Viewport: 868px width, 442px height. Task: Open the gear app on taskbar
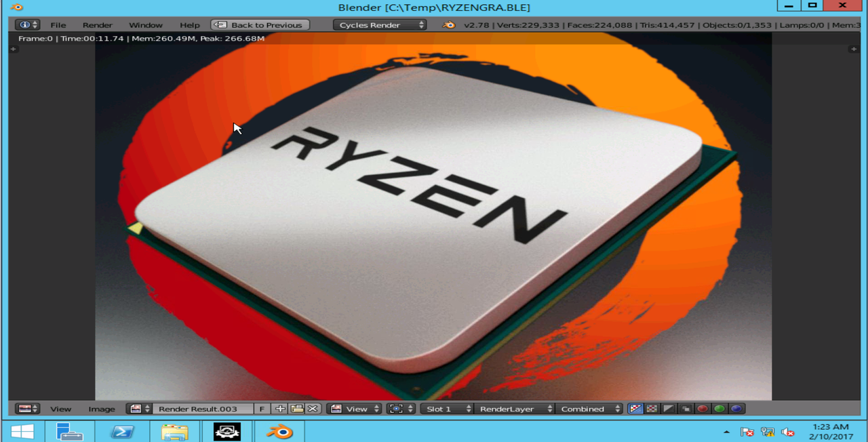pyautogui.click(x=227, y=432)
